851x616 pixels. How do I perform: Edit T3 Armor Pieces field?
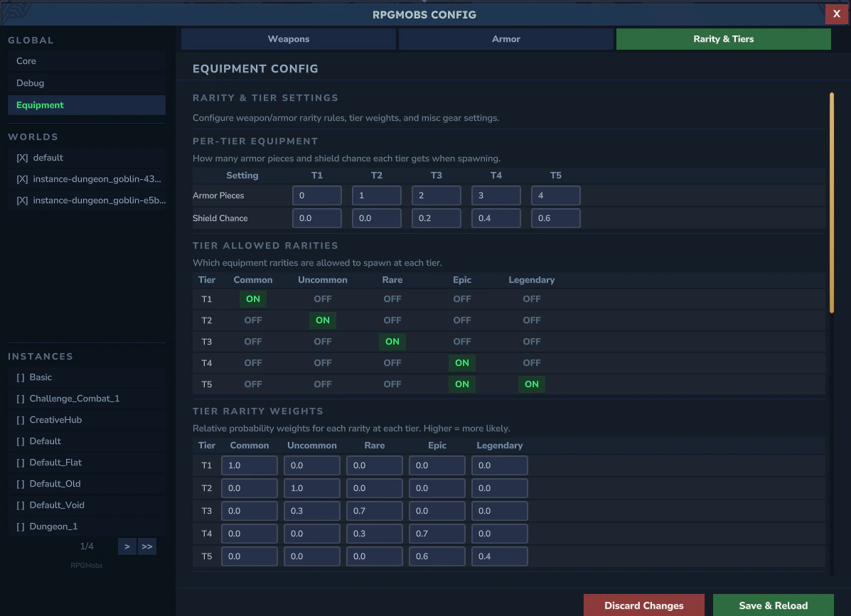click(x=437, y=195)
